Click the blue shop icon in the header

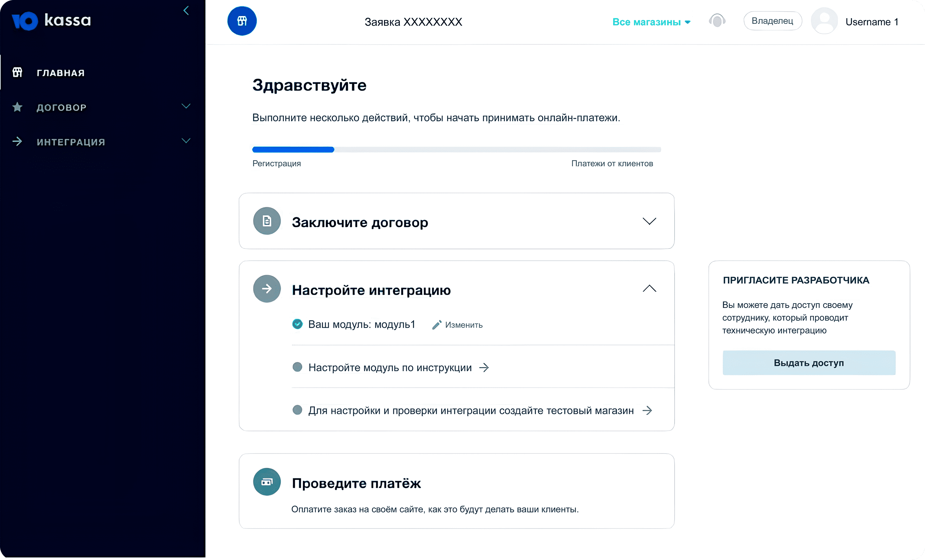[x=242, y=21]
